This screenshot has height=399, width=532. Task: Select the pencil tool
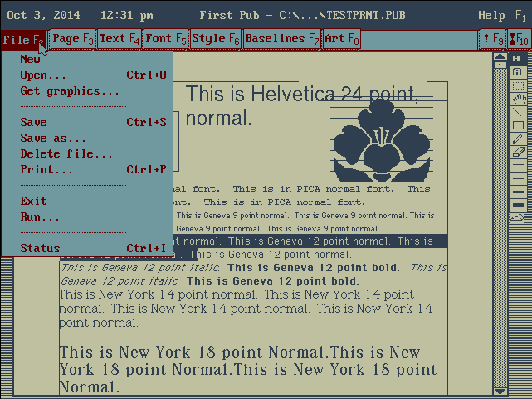[x=517, y=139]
